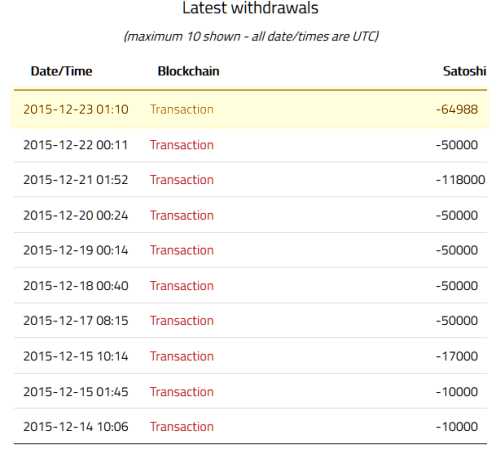Select the -17000 satoshi amount
This screenshot has height=450, width=500.
click(x=457, y=356)
